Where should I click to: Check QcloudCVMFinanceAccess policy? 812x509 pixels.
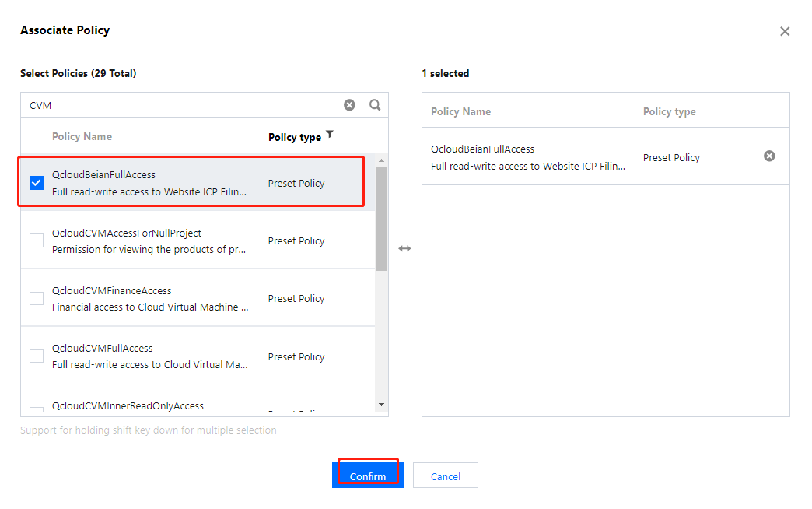37,298
